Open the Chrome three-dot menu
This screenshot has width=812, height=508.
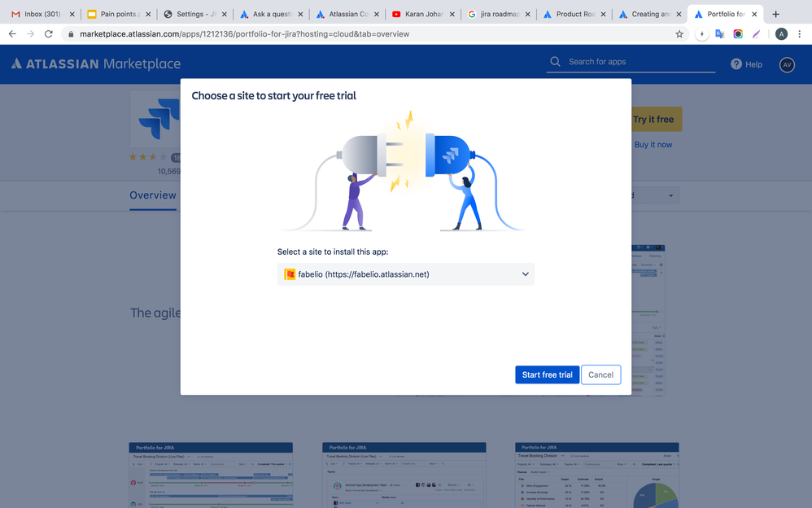point(800,33)
